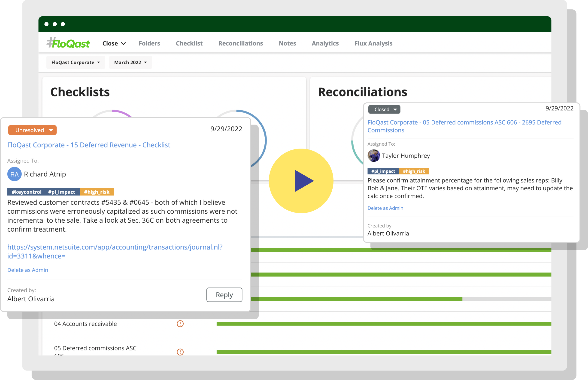
Task: Click Albert Olivarria under the Reply note
Action: [x=31, y=299]
